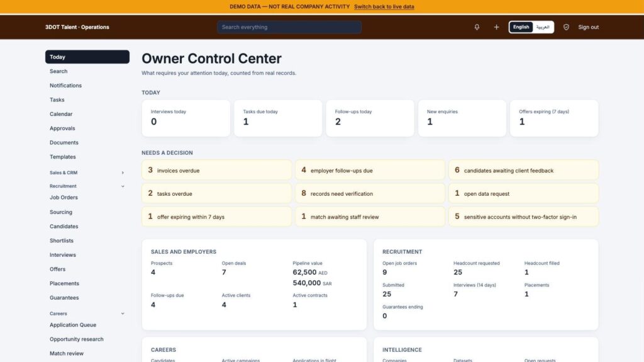The image size is (644, 362).
Task: Click the Active contracts count
Action: [295, 305]
